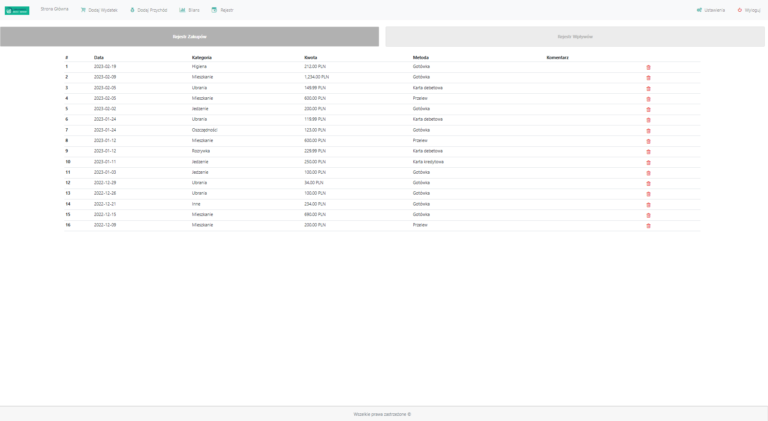The width and height of the screenshot is (768, 421).
Task: Click the Kategoria column header
Action: coord(202,57)
